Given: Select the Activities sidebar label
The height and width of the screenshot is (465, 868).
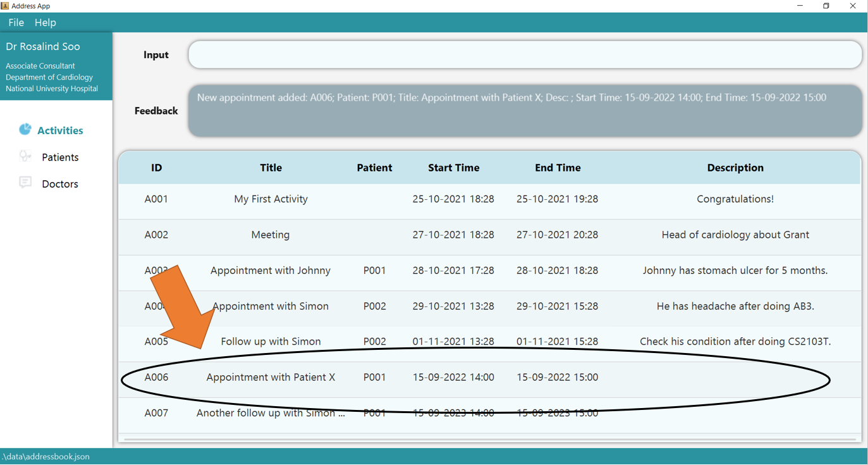Looking at the screenshot, I should tap(60, 131).
